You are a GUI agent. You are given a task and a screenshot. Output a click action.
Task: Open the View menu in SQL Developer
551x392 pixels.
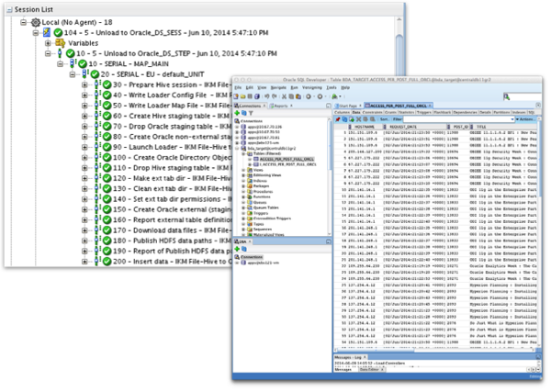point(262,87)
